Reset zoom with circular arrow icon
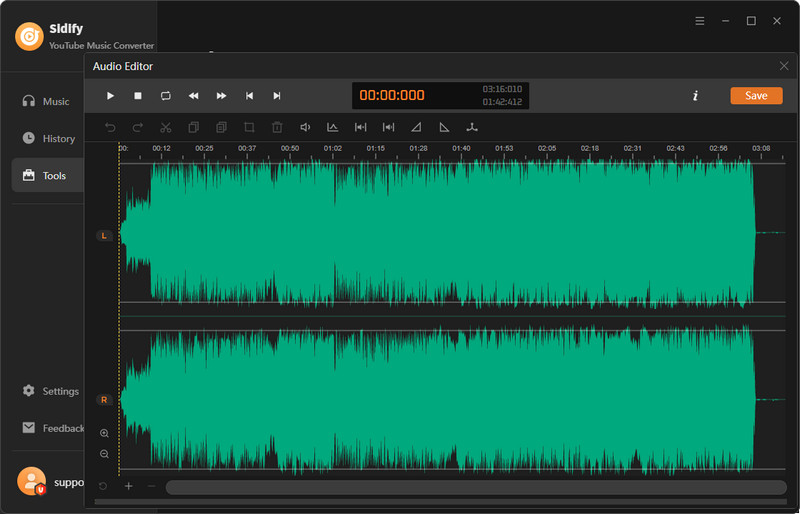 coord(103,486)
